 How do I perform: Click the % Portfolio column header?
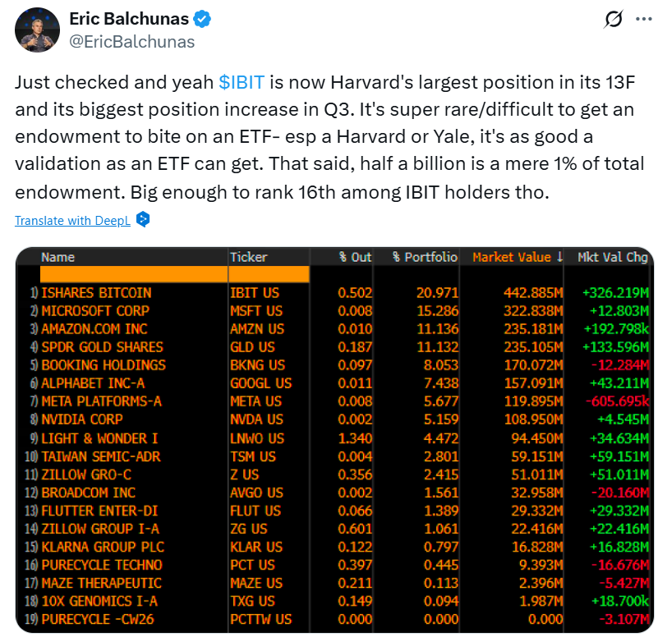coord(425,257)
